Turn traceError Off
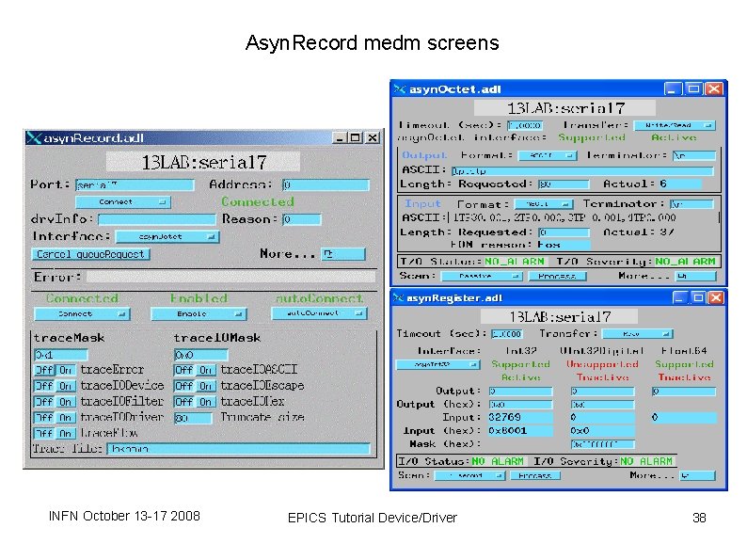The image size is (747, 560). pyautogui.click(x=45, y=370)
